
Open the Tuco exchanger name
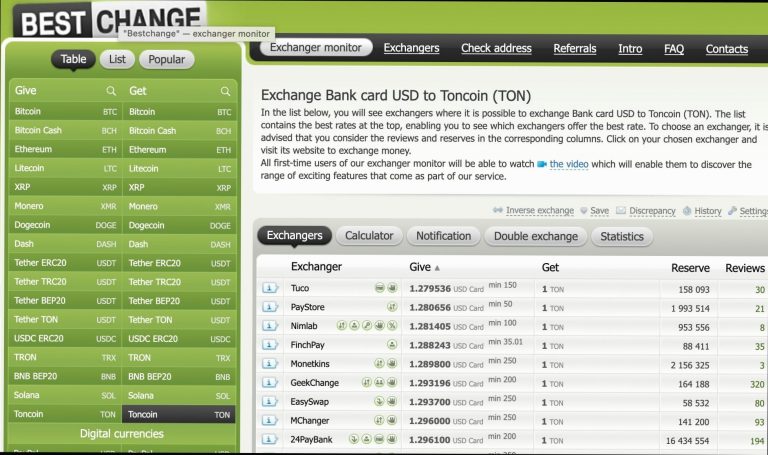(x=300, y=288)
